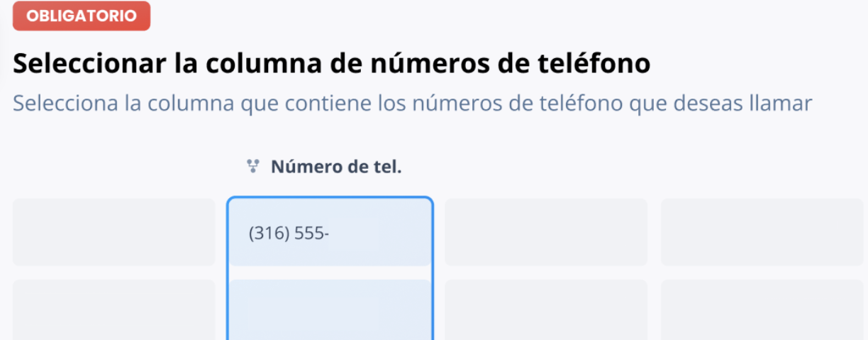Select the first column's top placeholder cell
The height and width of the screenshot is (340, 868).
113,232
